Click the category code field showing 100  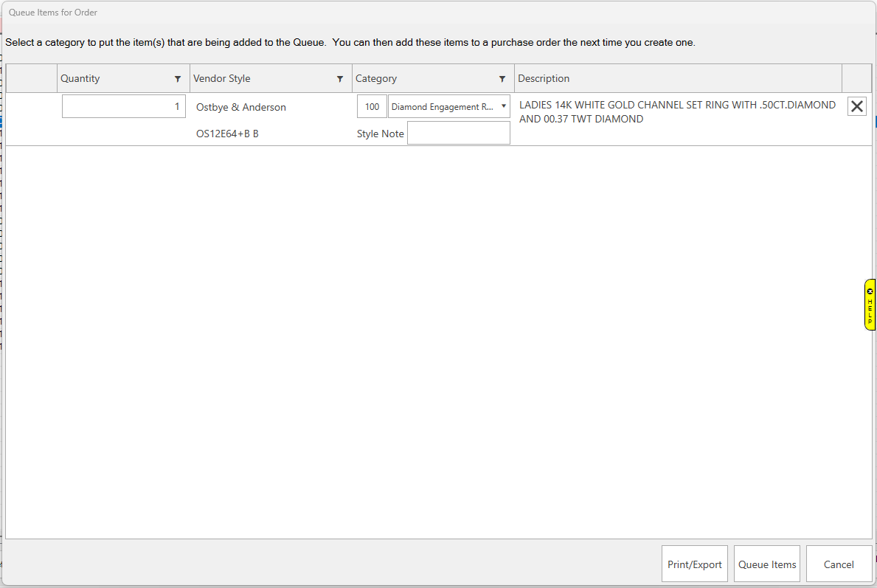[372, 107]
